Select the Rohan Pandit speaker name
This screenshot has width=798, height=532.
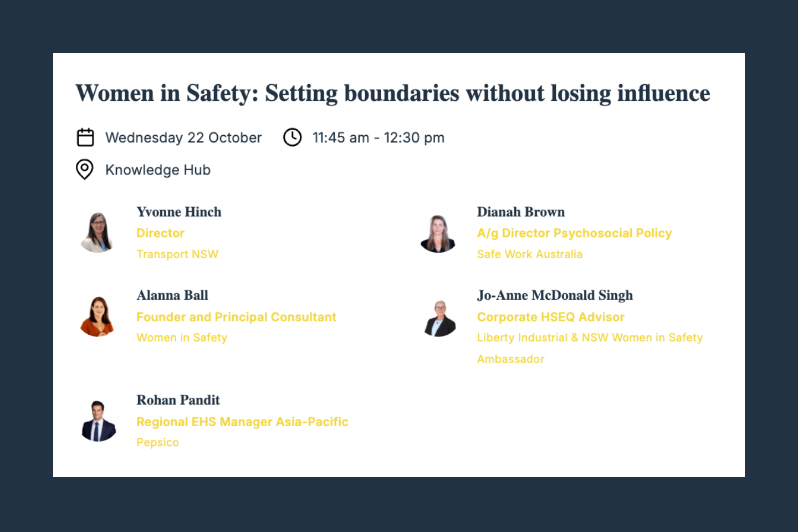pyautogui.click(x=178, y=400)
